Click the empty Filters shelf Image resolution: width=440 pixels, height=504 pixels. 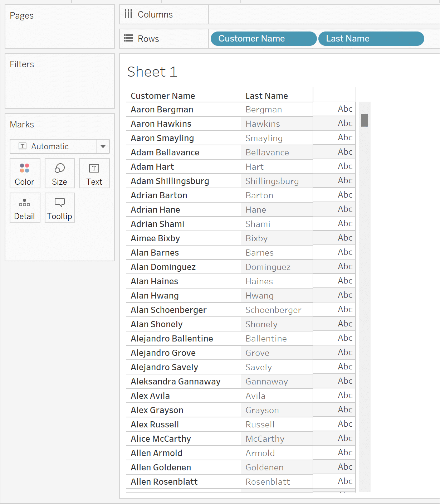(60, 86)
